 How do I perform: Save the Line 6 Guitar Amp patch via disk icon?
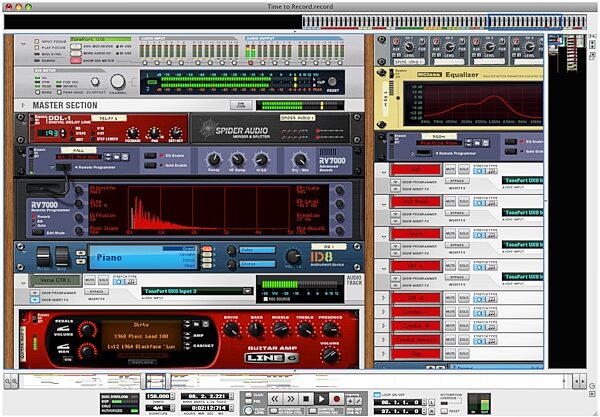click(x=205, y=324)
